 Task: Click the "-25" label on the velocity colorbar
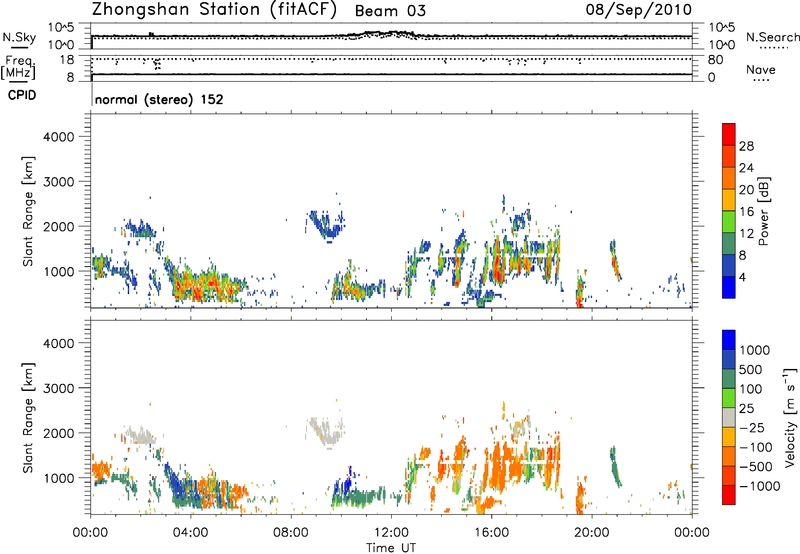pos(751,428)
